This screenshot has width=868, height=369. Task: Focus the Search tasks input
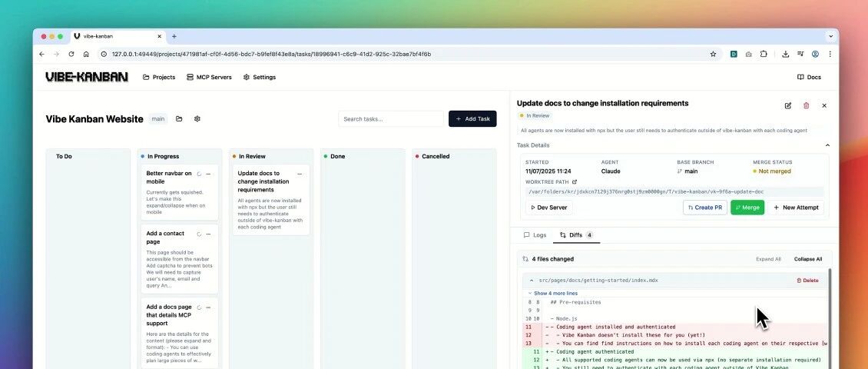(391, 118)
